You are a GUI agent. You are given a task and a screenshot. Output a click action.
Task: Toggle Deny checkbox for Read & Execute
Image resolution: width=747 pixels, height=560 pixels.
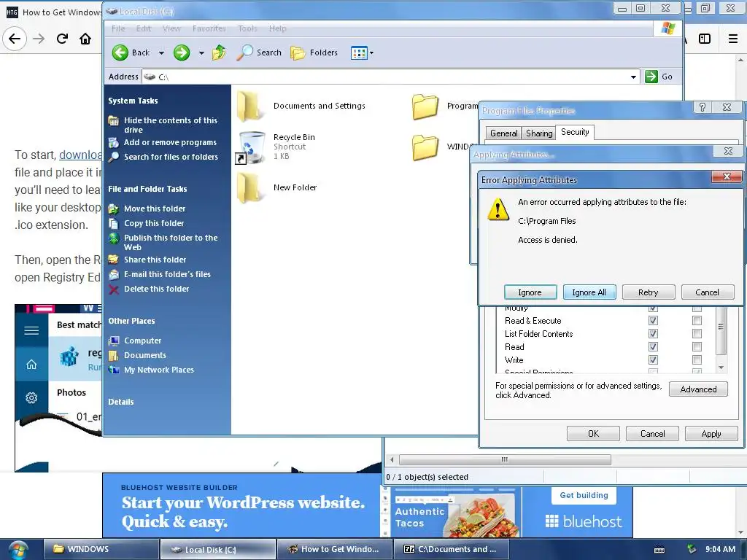697,321
